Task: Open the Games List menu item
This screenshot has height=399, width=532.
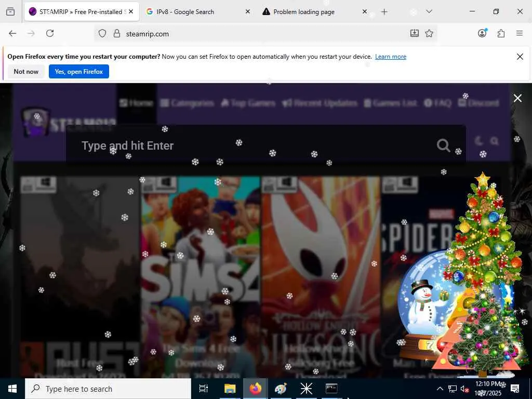Action: (391, 103)
